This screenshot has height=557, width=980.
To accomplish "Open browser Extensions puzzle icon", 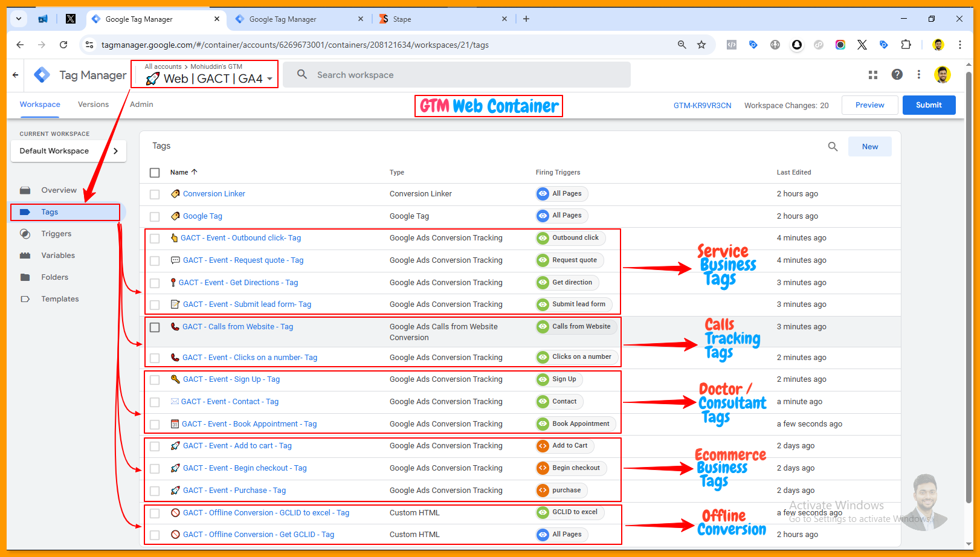I will click(905, 45).
